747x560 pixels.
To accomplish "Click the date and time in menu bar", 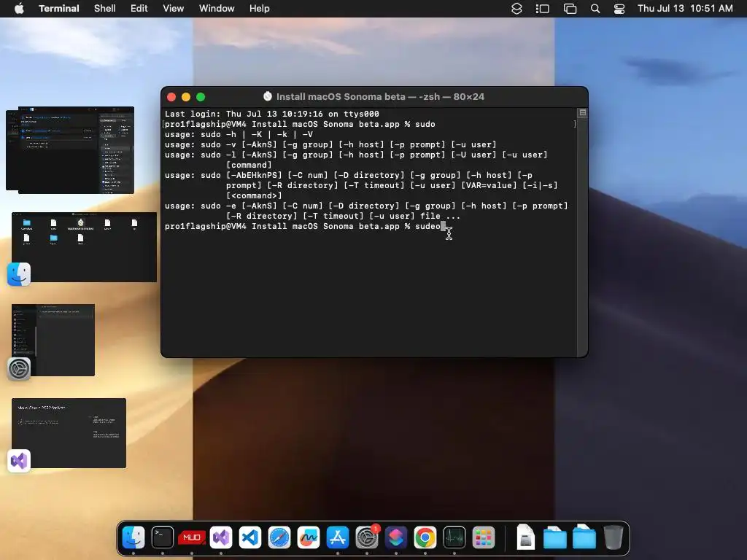I will pos(685,8).
